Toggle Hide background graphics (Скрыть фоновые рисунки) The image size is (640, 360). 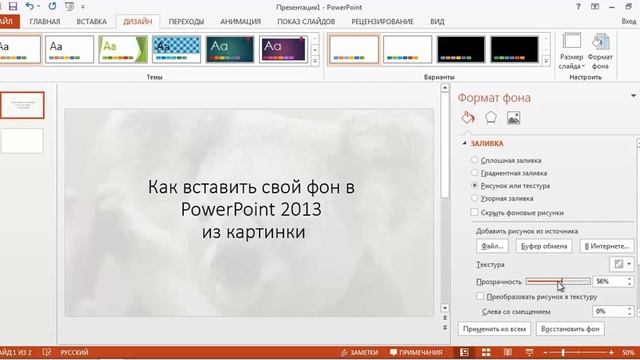pyautogui.click(x=474, y=212)
